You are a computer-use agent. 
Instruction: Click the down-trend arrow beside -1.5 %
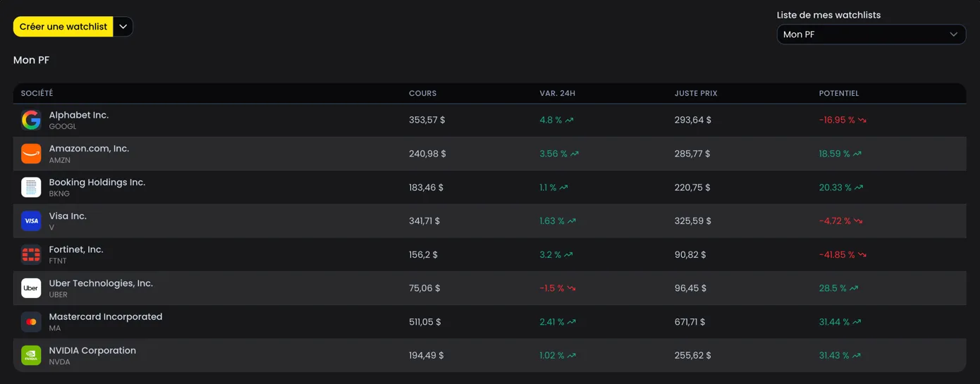572,288
